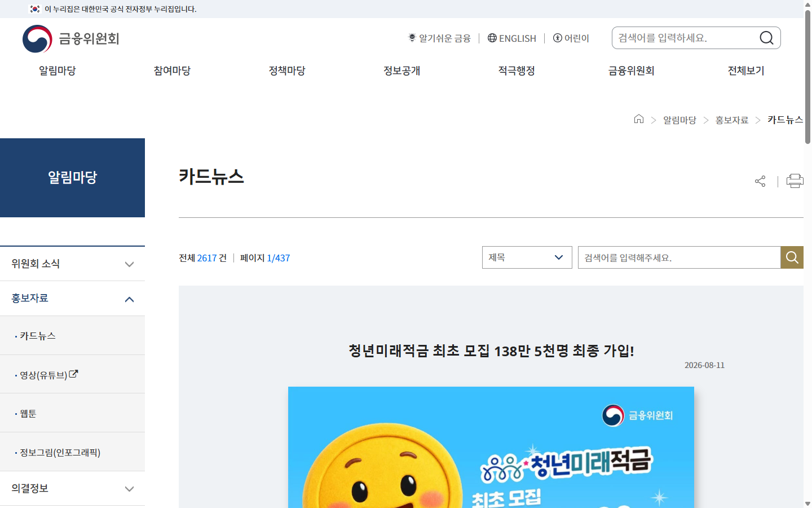Click the 청년미래적금 card news image
The height and width of the screenshot is (508, 812).
click(491, 447)
